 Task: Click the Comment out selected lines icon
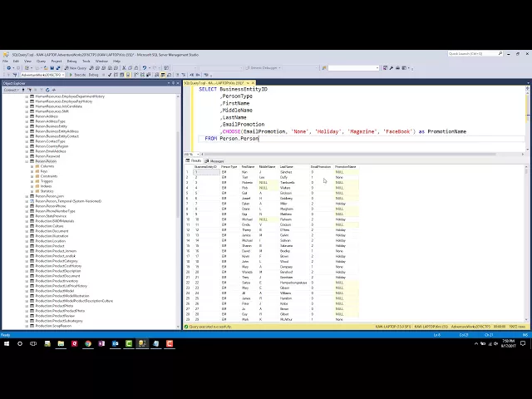point(177,75)
